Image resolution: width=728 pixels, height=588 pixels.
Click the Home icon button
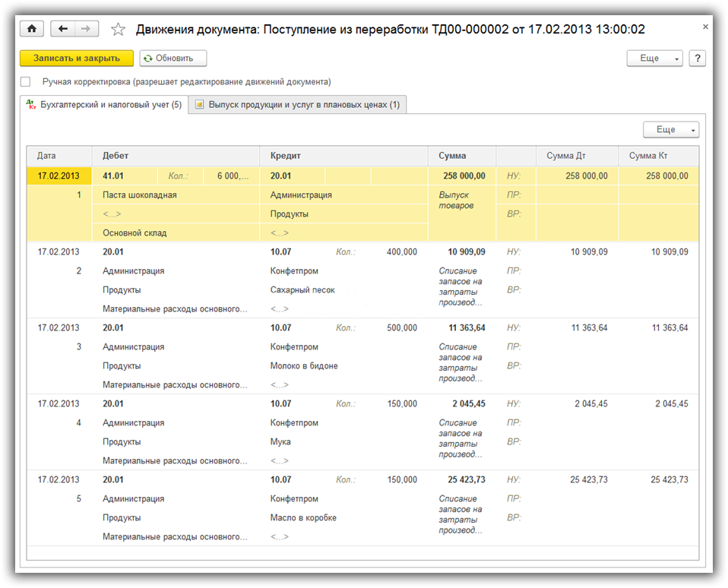tap(32, 29)
